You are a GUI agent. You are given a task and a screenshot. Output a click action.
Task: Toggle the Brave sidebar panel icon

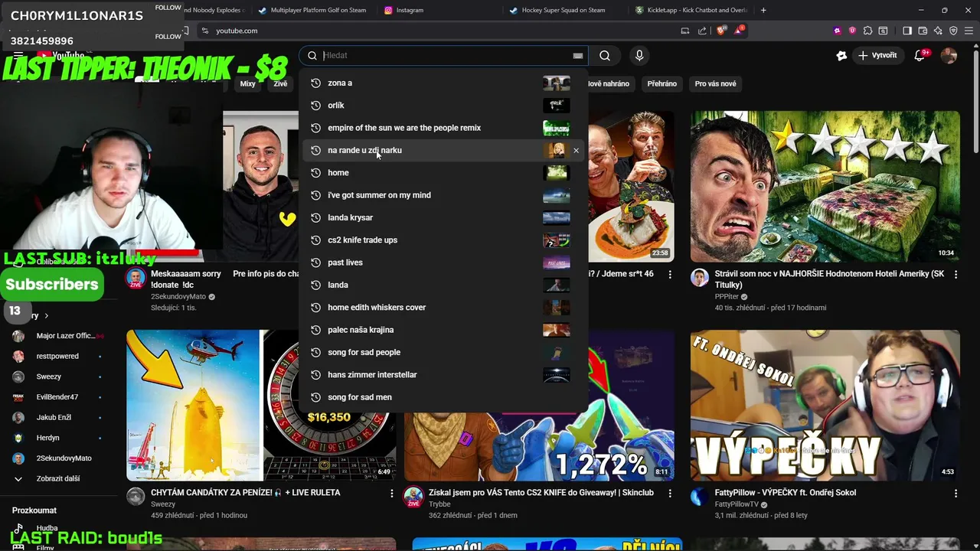[x=907, y=31]
